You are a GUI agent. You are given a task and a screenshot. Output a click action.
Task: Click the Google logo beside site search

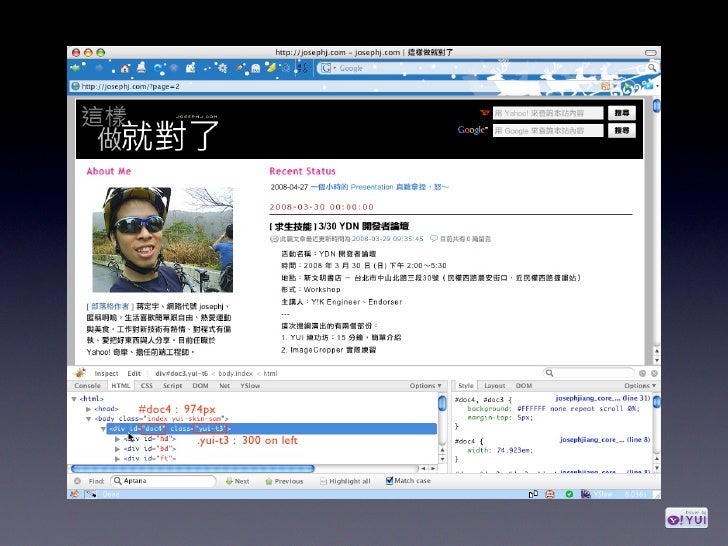click(x=473, y=130)
